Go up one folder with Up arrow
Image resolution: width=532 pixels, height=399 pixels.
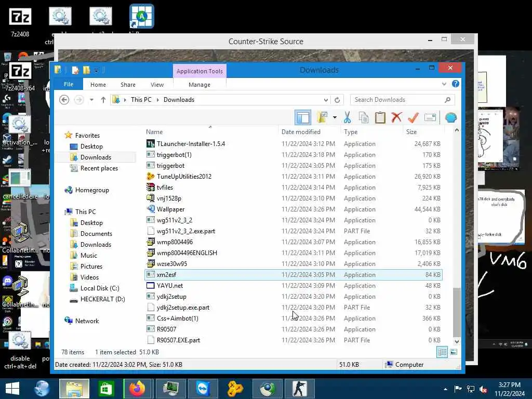(103, 100)
